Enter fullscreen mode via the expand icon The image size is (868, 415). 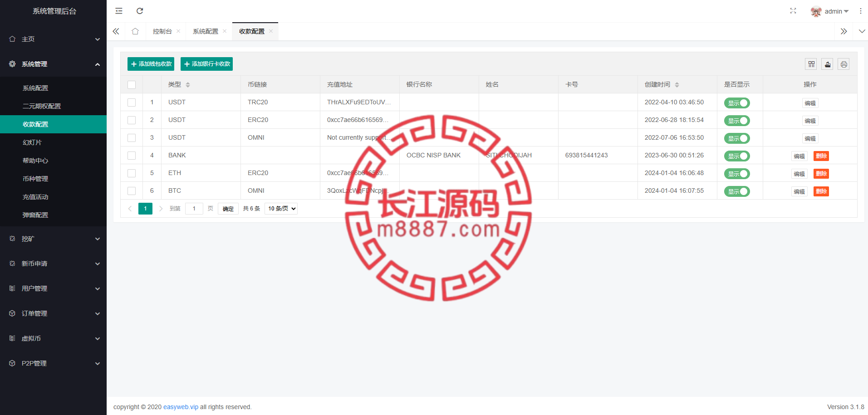[793, 11]
